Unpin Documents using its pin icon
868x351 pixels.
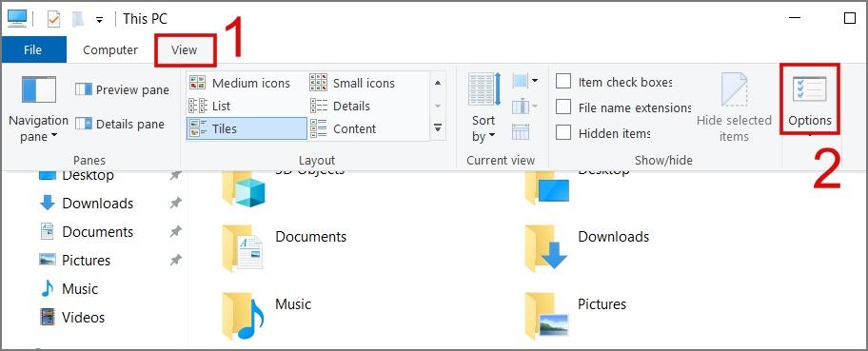175,231
